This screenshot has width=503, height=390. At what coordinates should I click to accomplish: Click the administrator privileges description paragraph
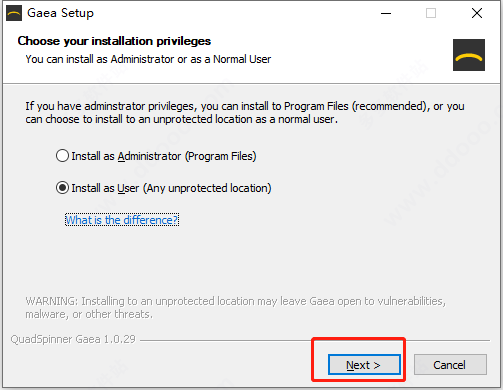[x=245, y=113]
